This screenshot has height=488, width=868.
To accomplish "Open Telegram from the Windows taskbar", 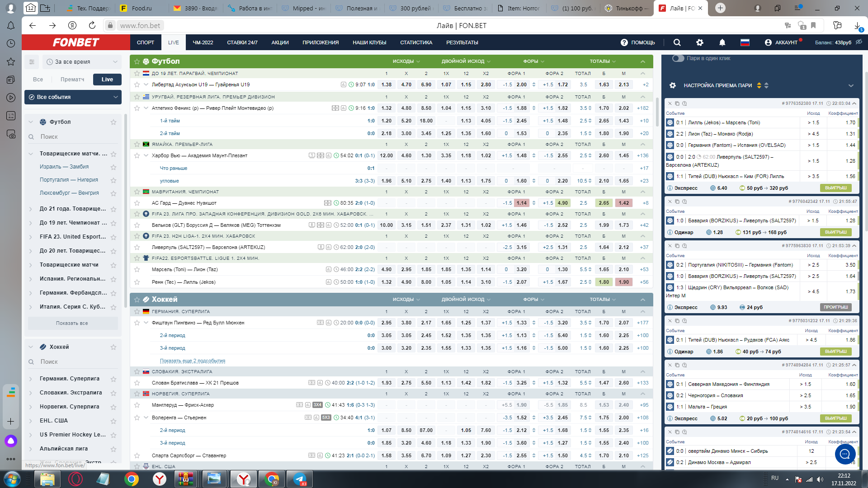I will tap(300, 479).
